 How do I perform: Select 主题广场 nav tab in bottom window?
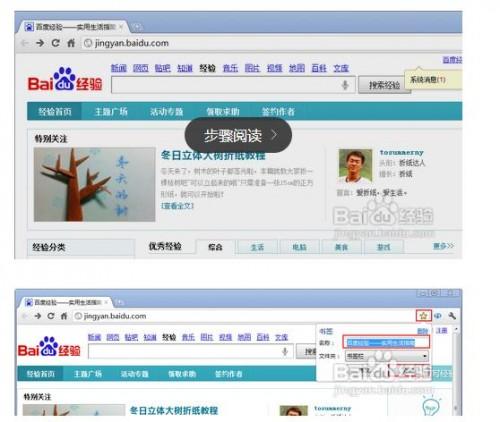click(x=88, y=374)
